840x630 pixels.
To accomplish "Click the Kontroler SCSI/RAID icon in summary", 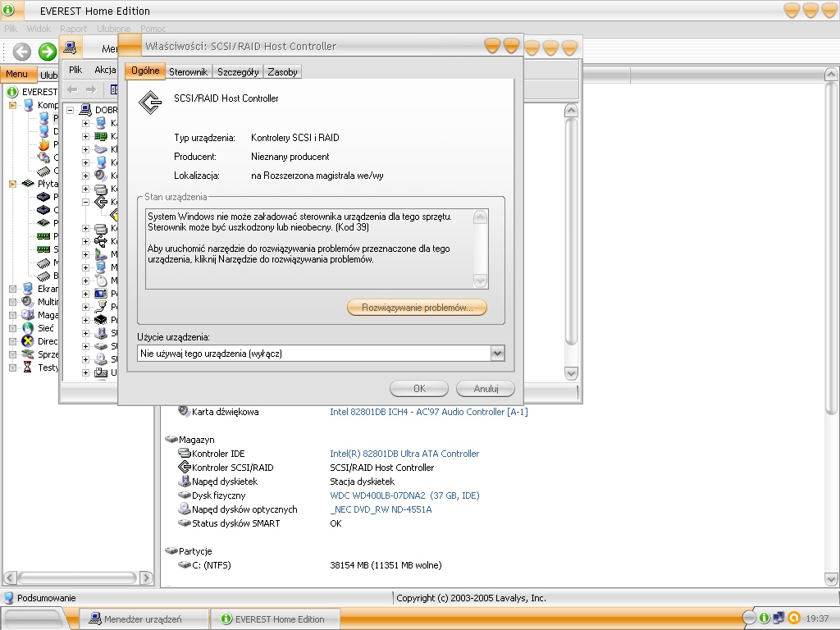I will point(185,467).
